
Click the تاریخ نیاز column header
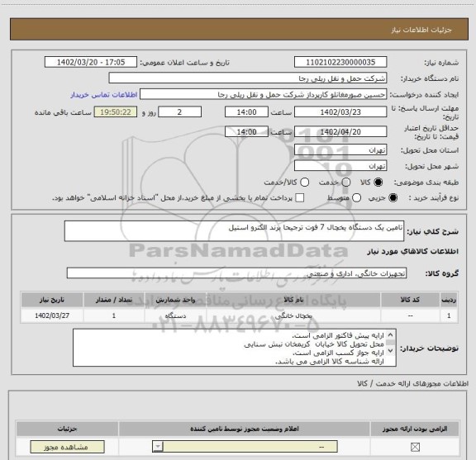pyautogui.click(x=52, y=300)
